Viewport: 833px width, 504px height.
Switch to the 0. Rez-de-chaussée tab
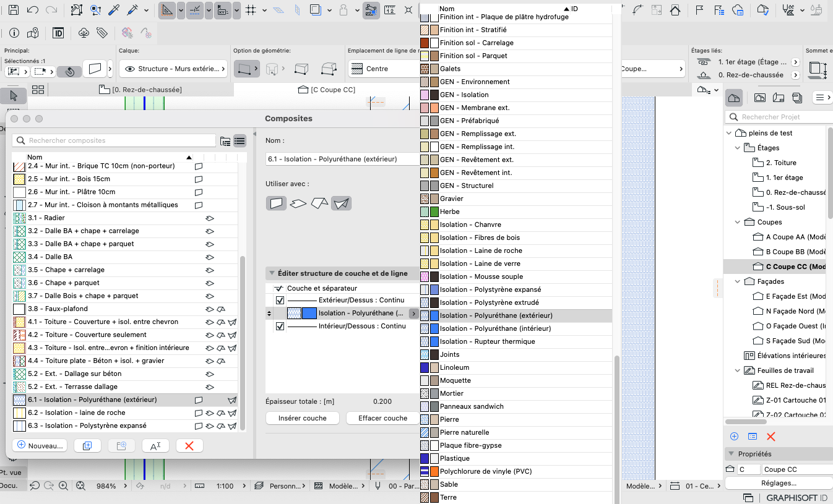click(140, 90)
